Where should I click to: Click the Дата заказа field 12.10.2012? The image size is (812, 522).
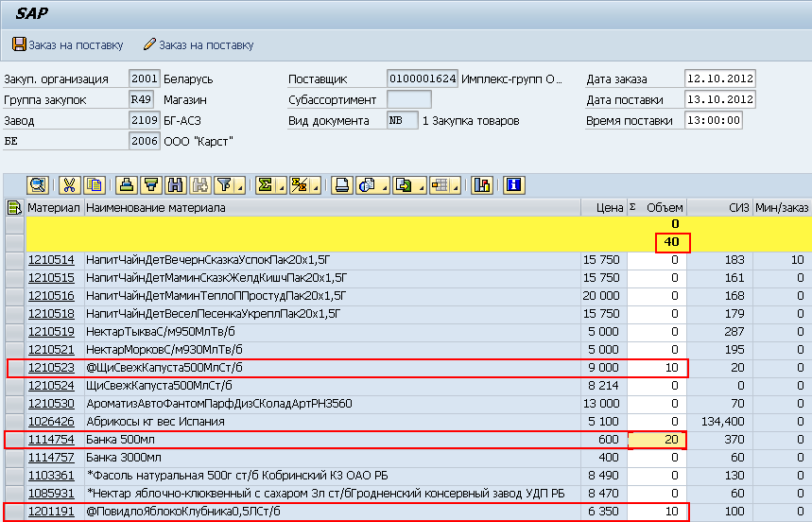719,78
